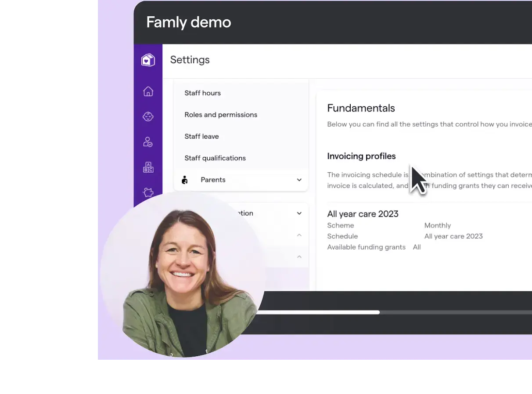The height and width of the screenshot is (394, 532).
Task: Click the Parents icon in settings menu
Action: [185, 180]
